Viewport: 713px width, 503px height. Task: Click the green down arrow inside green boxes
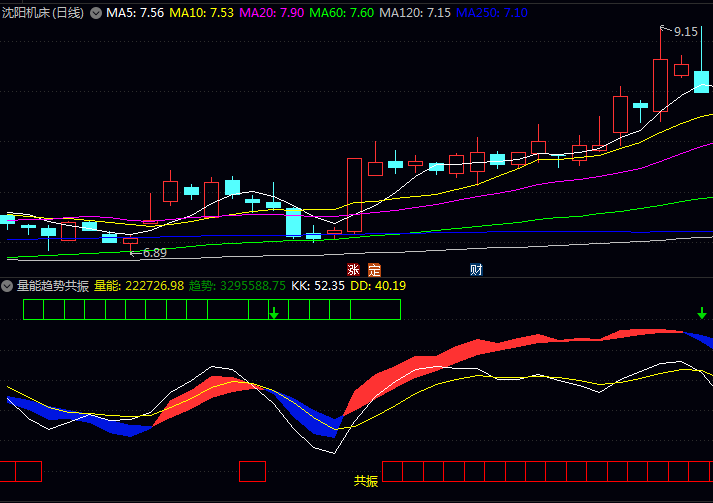pos(274,313)
